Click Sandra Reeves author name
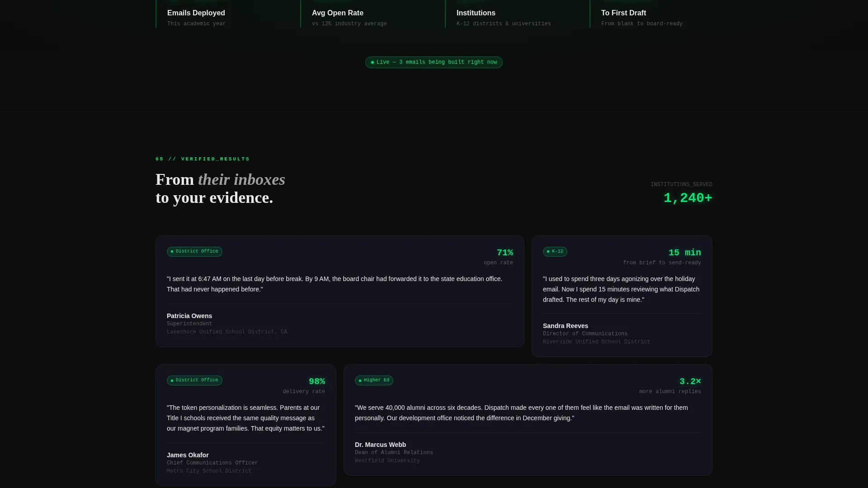Viewport: 868px width, 488px height. 566,326
